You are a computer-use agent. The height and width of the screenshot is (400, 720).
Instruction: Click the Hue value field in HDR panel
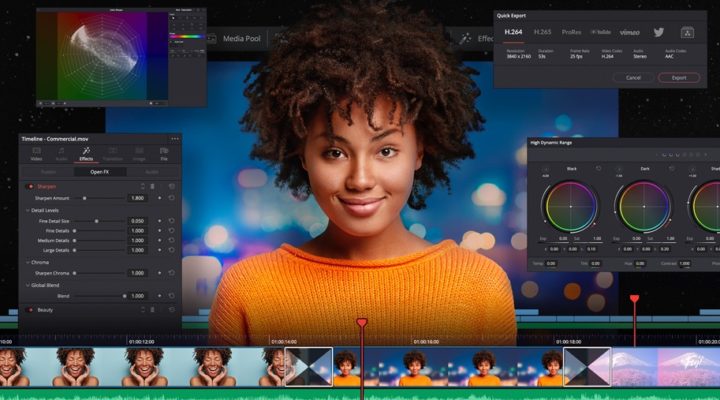tap(640, 264)
